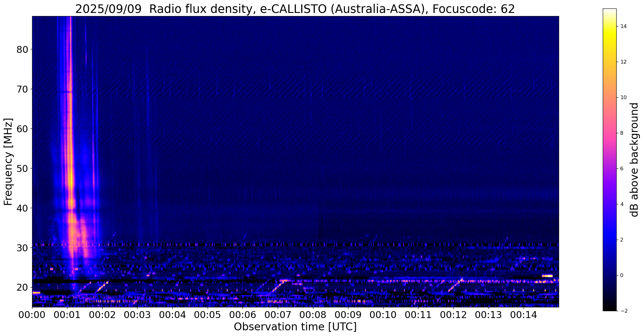This screenshot has height=336, width=644.
Task: Click the 00:10 time axis label
Action: pos(383,314)
